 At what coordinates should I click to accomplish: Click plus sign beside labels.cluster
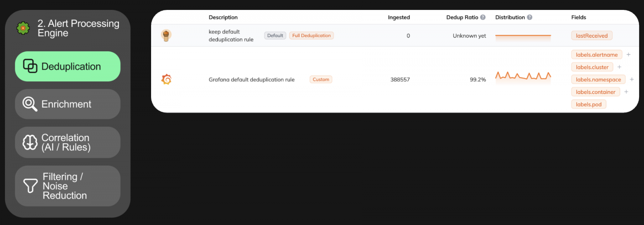619,67
